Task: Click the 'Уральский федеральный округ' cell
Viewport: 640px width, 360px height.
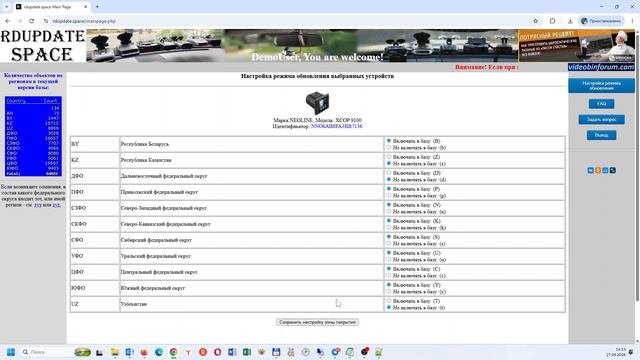Action: click(x=251, y=256)
